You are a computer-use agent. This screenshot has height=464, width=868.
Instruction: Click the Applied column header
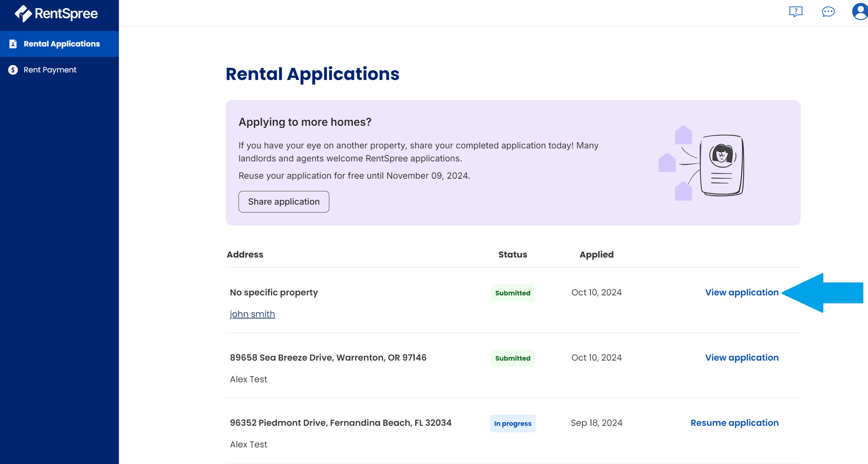[596, 255]
